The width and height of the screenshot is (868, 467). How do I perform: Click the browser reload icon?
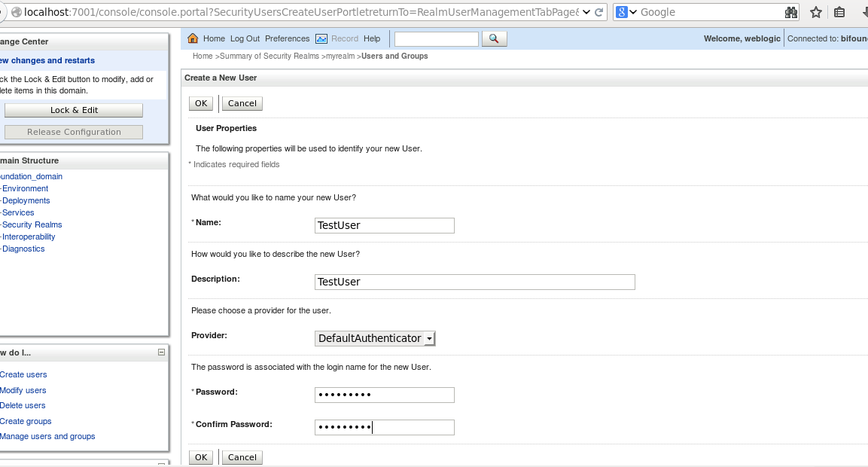[599, 12]
